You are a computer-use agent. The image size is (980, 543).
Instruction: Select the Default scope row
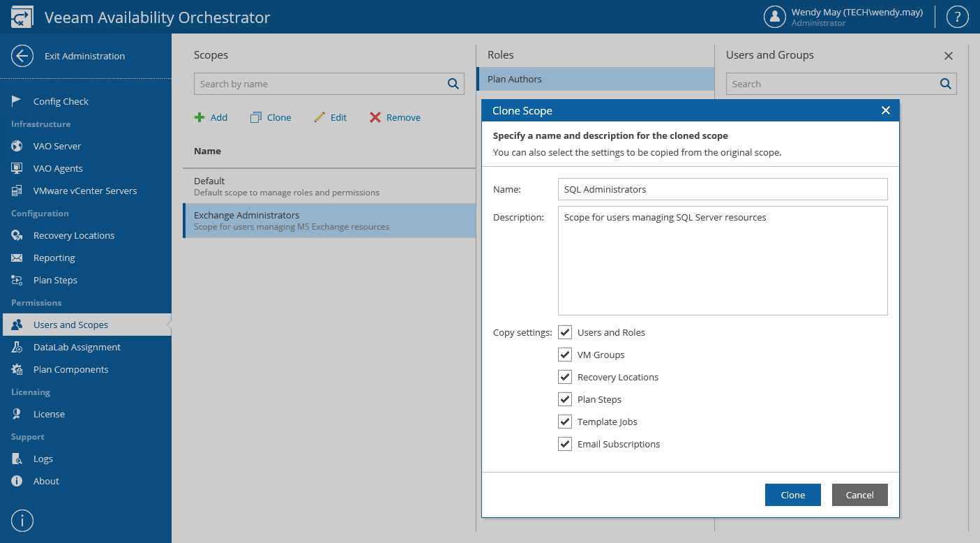coord(329,186)
